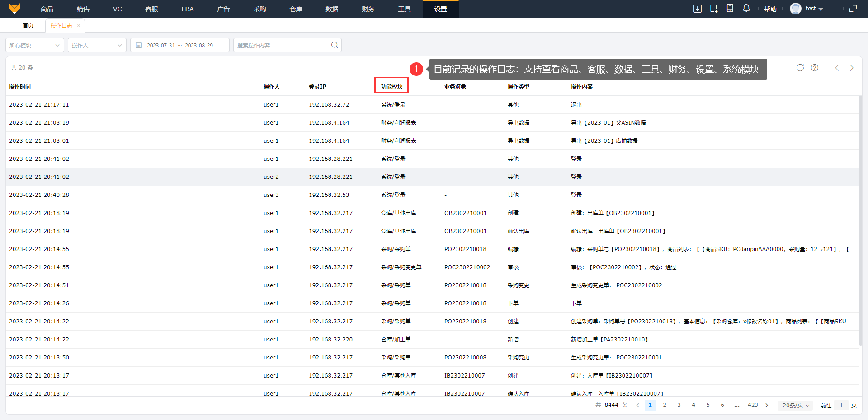Open the date range picker
The height and width of the screenshot is (420, 868).
tap(180, 45)
